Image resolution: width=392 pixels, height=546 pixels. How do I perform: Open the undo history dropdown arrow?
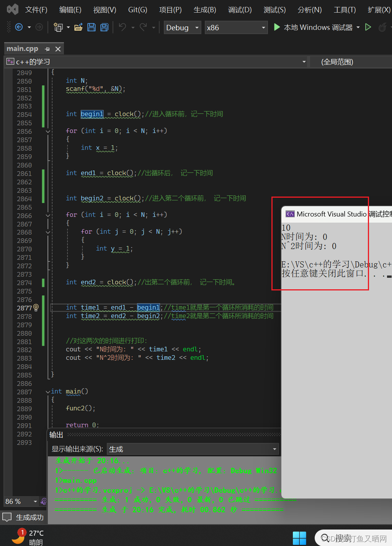(x=133, y=28)
